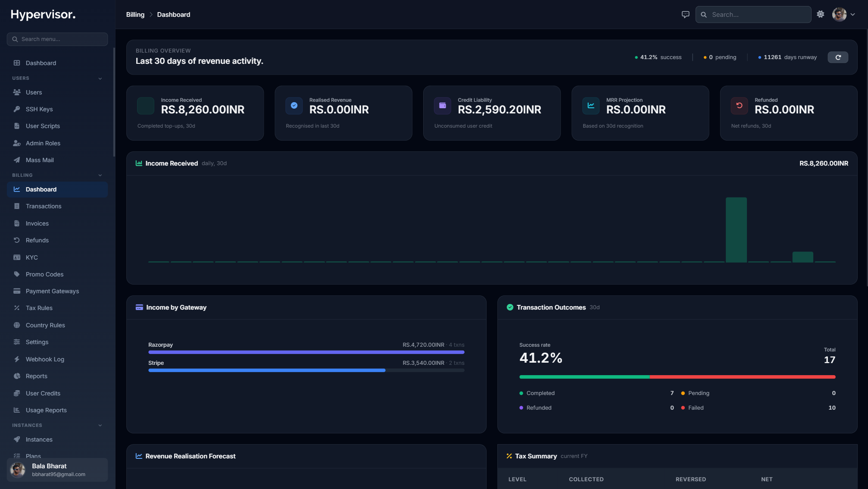Collapse the USERS sidebar section
Image resolution: width=868 pixels, height=489 pixels.
[x=100, y=78]
